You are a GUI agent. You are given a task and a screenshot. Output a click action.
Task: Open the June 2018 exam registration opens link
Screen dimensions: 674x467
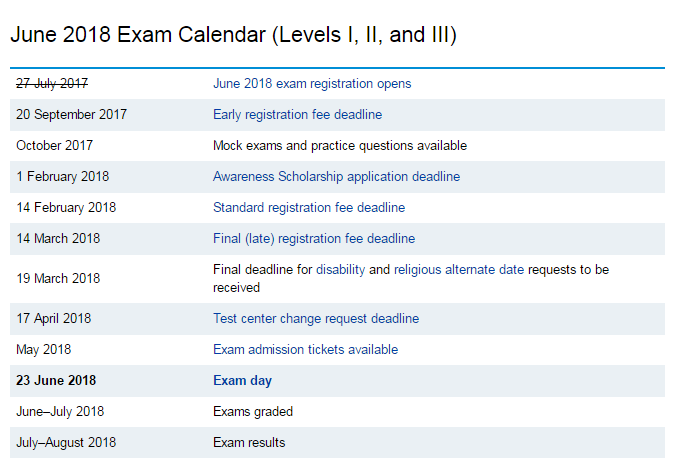pos(312,84)
